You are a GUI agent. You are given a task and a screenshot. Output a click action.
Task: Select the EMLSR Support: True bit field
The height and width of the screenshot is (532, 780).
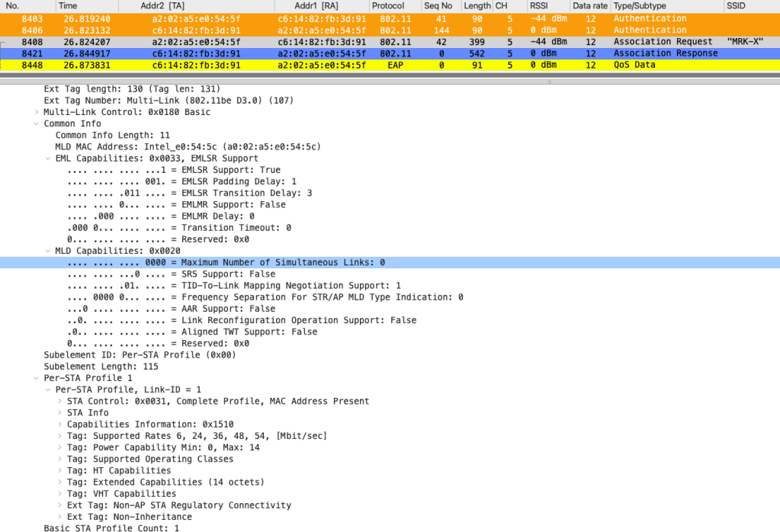tap(174, 170)
